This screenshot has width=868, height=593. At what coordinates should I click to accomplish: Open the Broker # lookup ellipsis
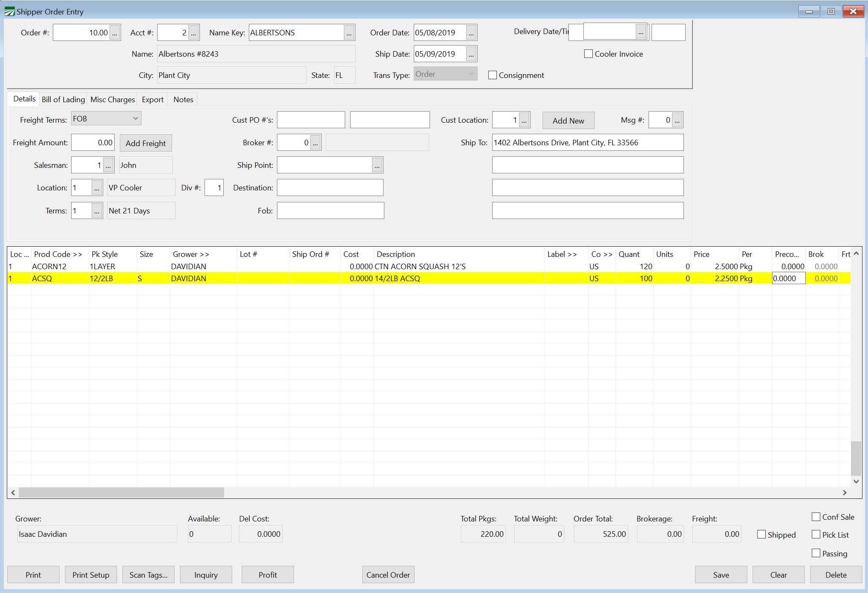click(x=315, y=142)
